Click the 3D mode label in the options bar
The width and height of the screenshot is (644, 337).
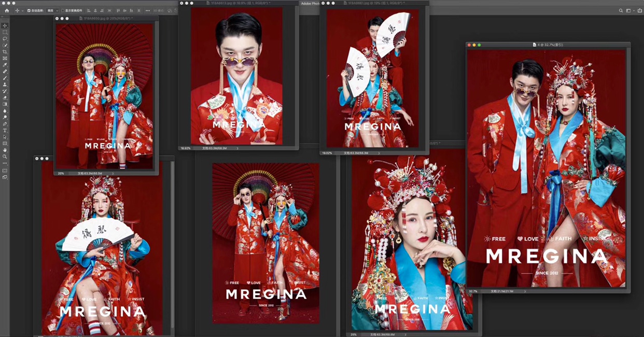click(159, 10)
